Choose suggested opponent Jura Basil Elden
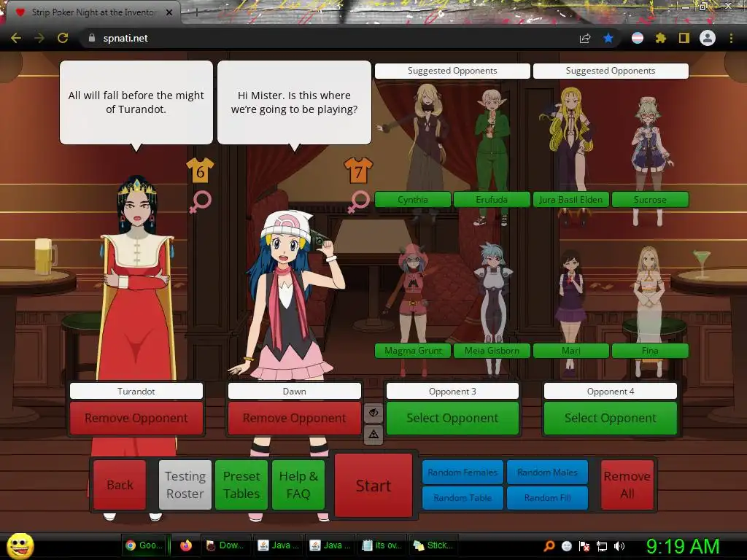 pos(570,200)
